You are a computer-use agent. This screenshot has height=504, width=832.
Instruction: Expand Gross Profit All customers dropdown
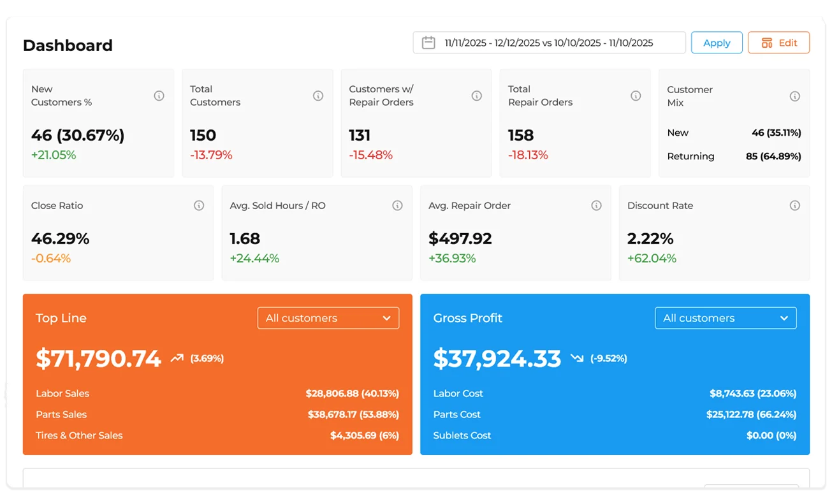click(725, 318)
